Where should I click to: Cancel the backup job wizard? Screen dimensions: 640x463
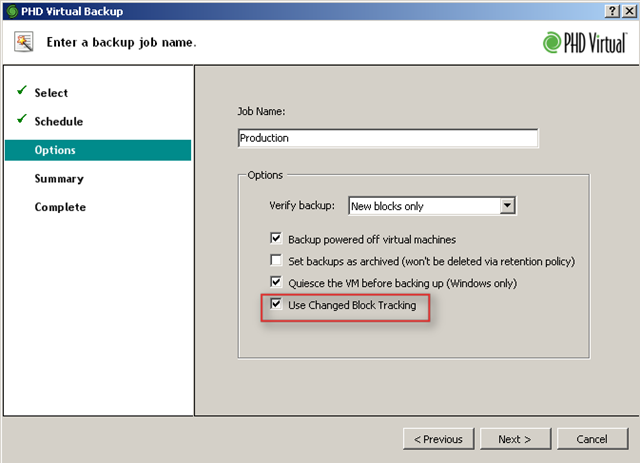tap(592, 439)
